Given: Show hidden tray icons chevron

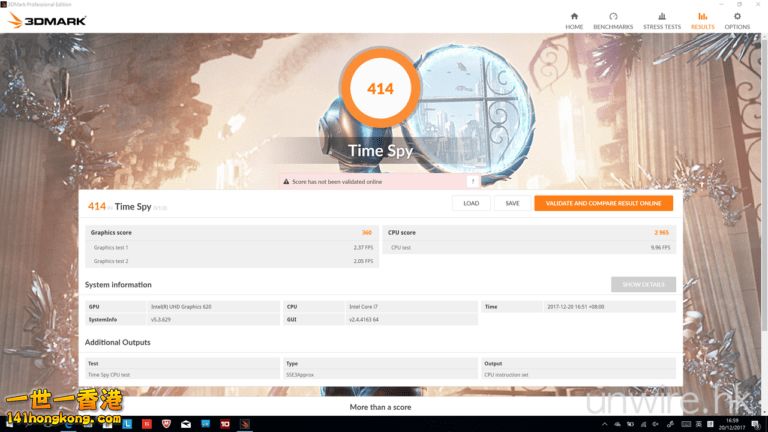Looking at the screenshot, I should point(604,424).
